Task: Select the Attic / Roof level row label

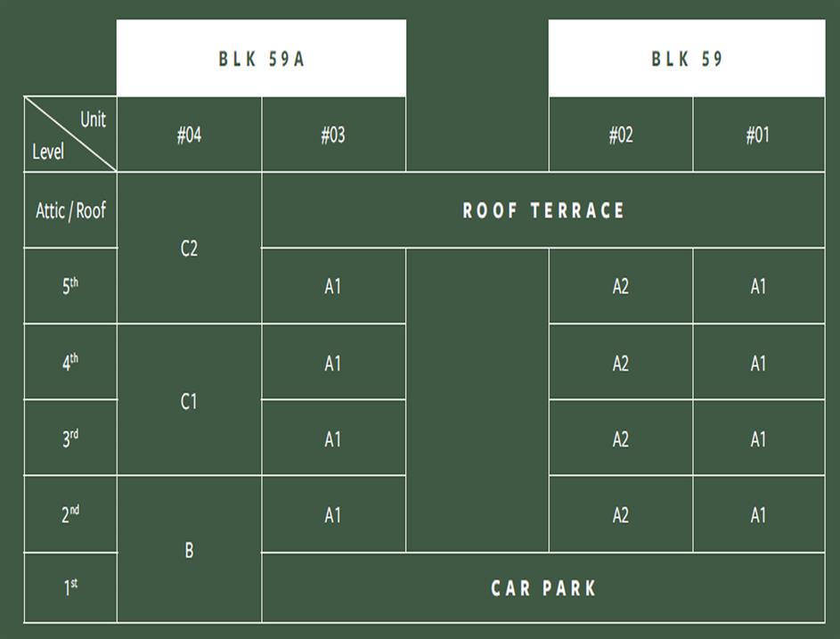Action: click(x=70, y=210)
